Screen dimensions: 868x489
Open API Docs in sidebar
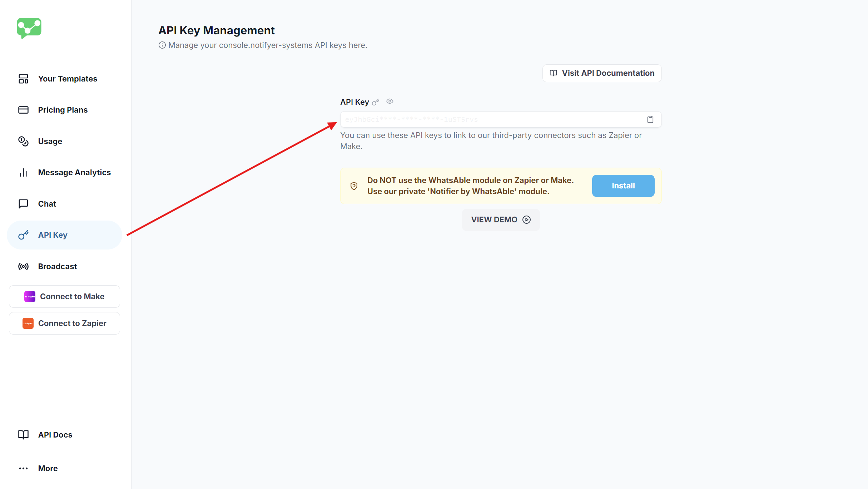(55, 435)
